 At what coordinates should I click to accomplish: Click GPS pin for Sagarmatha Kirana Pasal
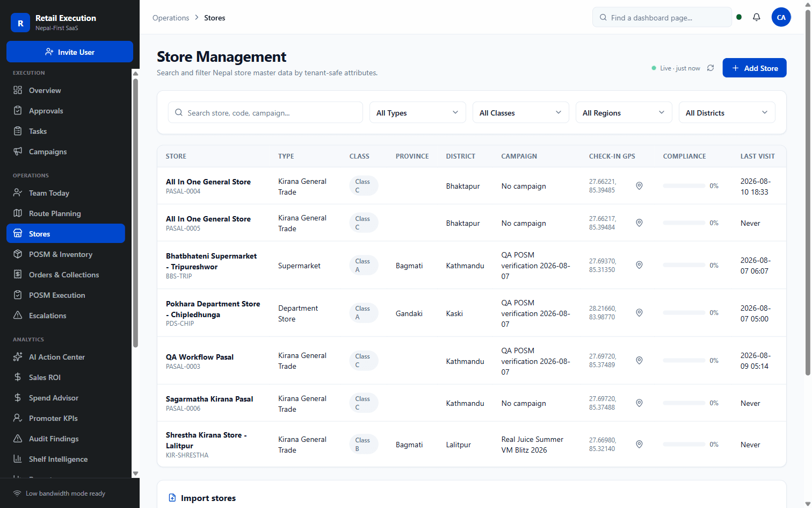pyautogui.click(x=639, y=403)
